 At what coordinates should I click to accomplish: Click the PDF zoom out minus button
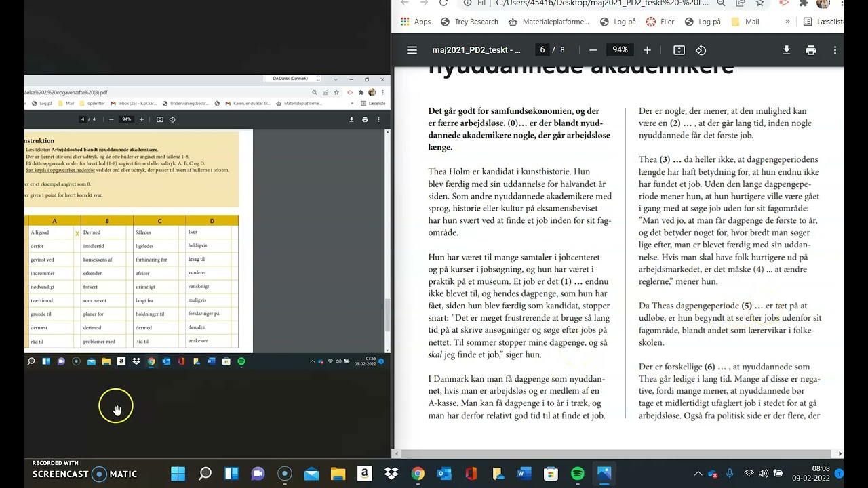tap(593, 50)
